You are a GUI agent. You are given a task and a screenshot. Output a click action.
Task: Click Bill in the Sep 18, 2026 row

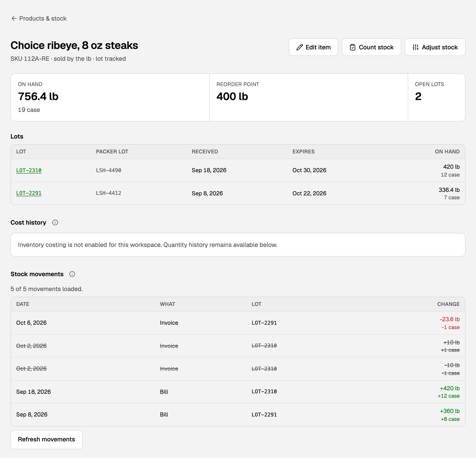(x=164, y=392)
